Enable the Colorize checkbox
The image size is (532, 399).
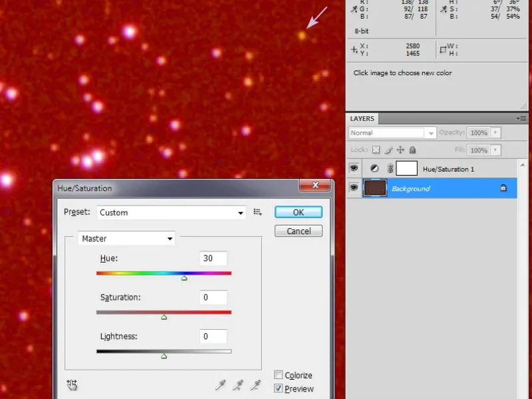pos(279,375)
